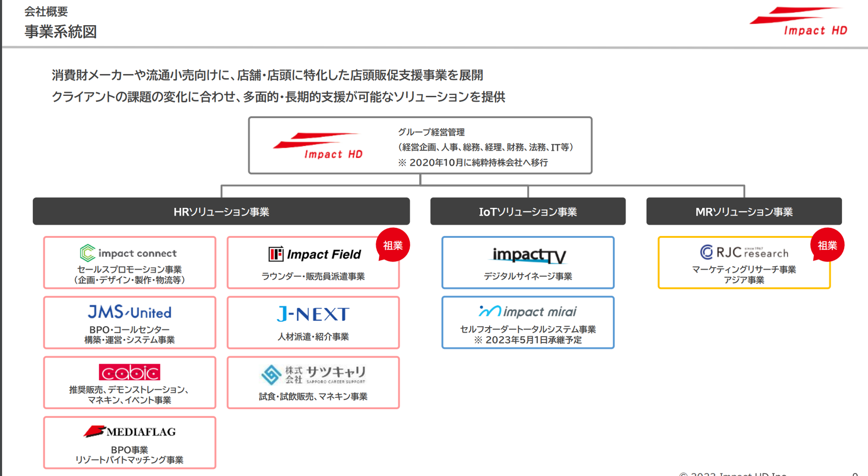Select the MRソリューション事業 header bar
This screenshot has width=868, height=476.
(744, 212)
